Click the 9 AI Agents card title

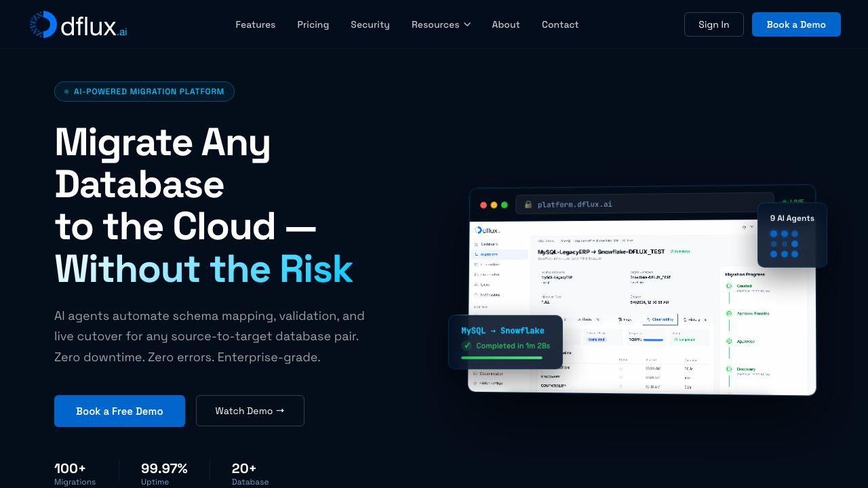(792, 218)
